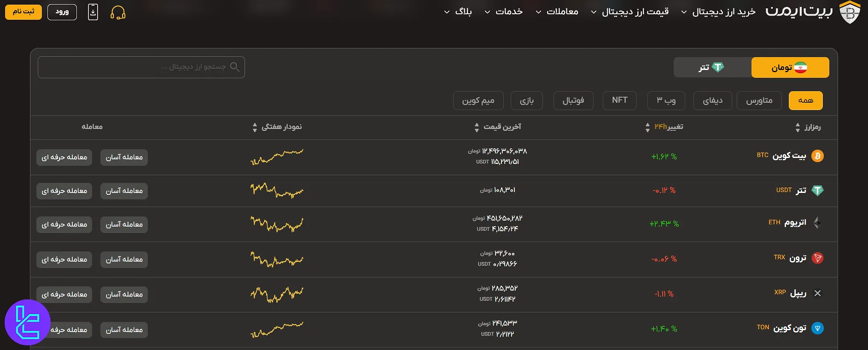Click the Bitcoin coin icon
This screenshot has width=868, height=350.
click(817, 156)
